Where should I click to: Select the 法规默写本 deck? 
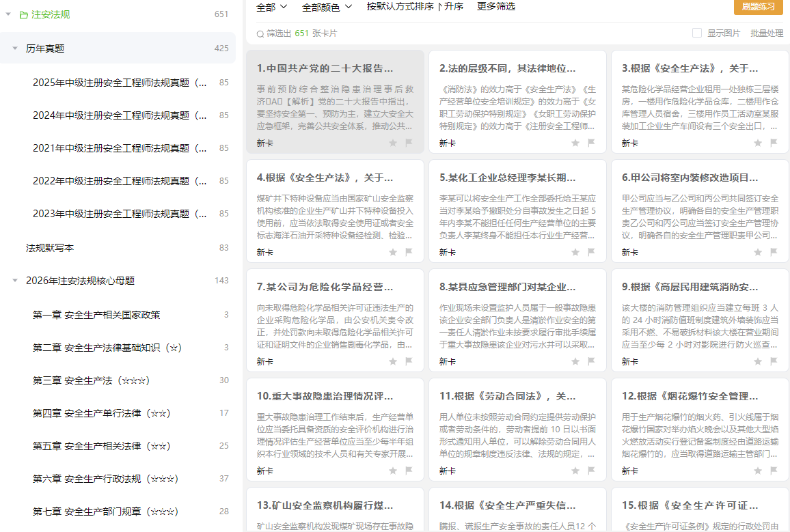pyautogui.click(x=50, y=248)
